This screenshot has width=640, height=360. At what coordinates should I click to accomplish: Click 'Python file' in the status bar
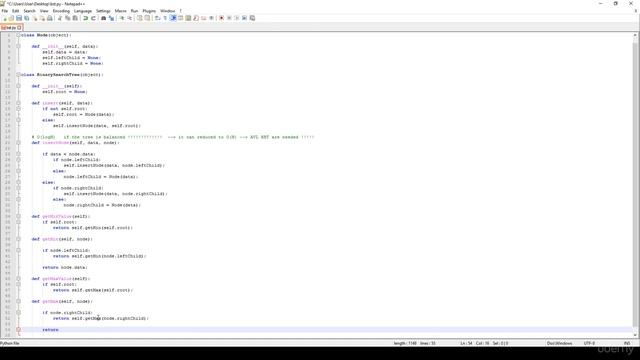tap(10, 343)
